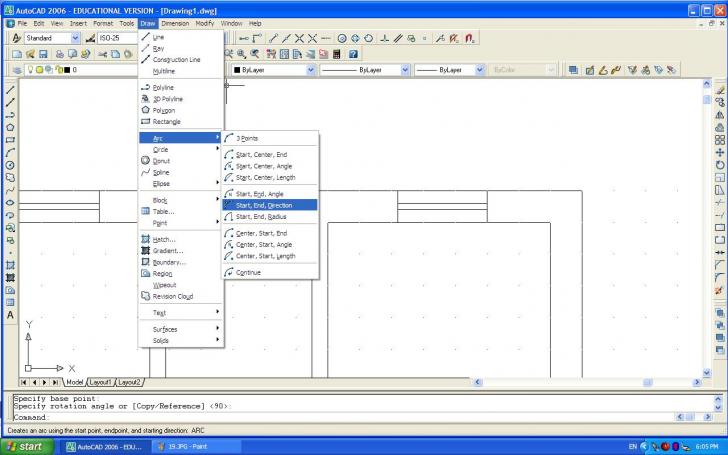Open the Dimension menu
The width and height of the screenshot is (728, 455).
[175, 23]
